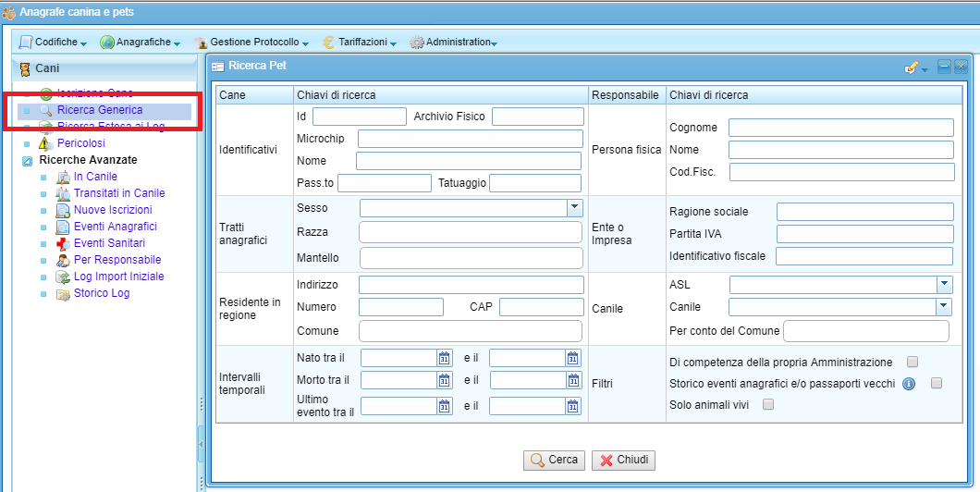The height and width of the screenshot is (492, 980).
Task: Click the Mantello input field
Action: point(472,258)
